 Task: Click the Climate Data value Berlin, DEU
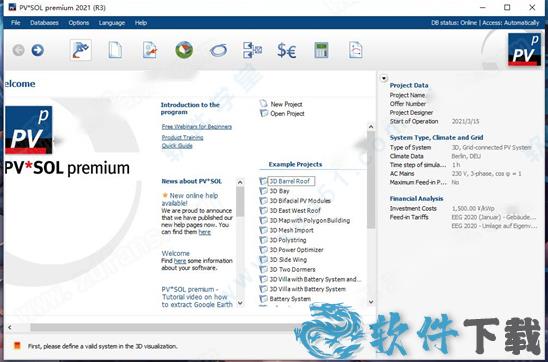click(x=466, y=156)
